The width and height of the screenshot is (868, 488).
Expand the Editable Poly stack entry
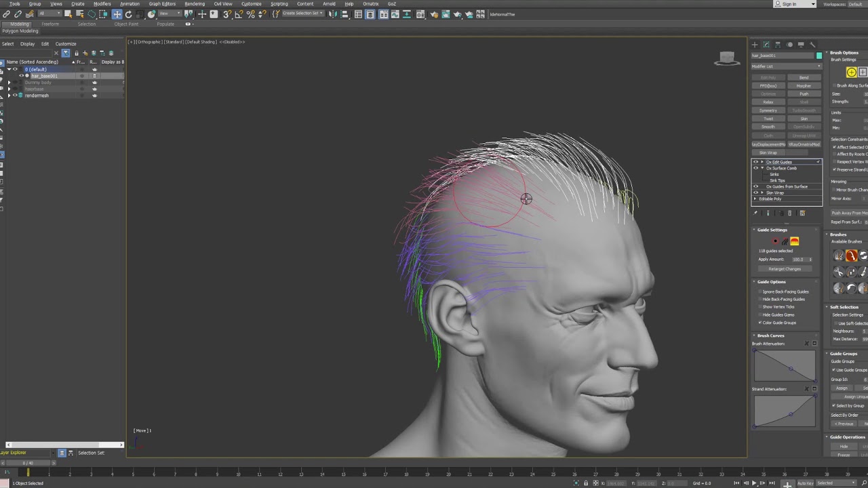tap(755, 199)
